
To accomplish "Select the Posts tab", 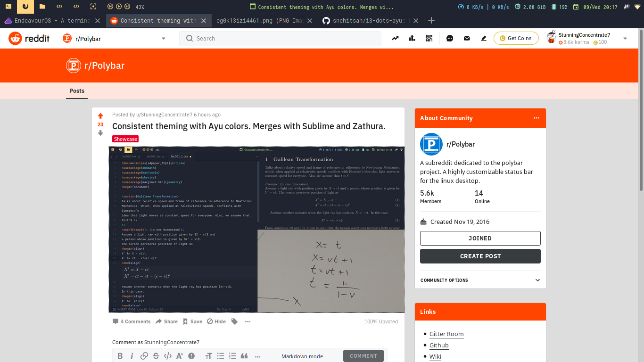I will pyautogui.click(x=77, y=91).
